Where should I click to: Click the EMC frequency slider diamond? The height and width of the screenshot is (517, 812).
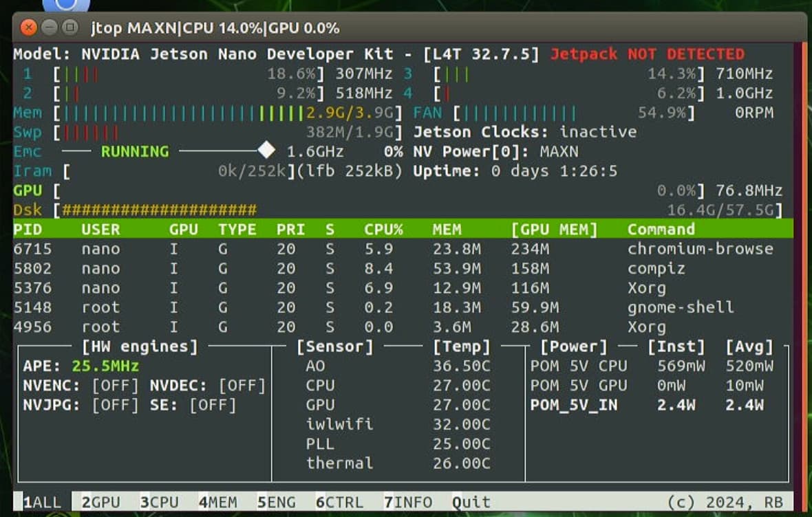266,148
